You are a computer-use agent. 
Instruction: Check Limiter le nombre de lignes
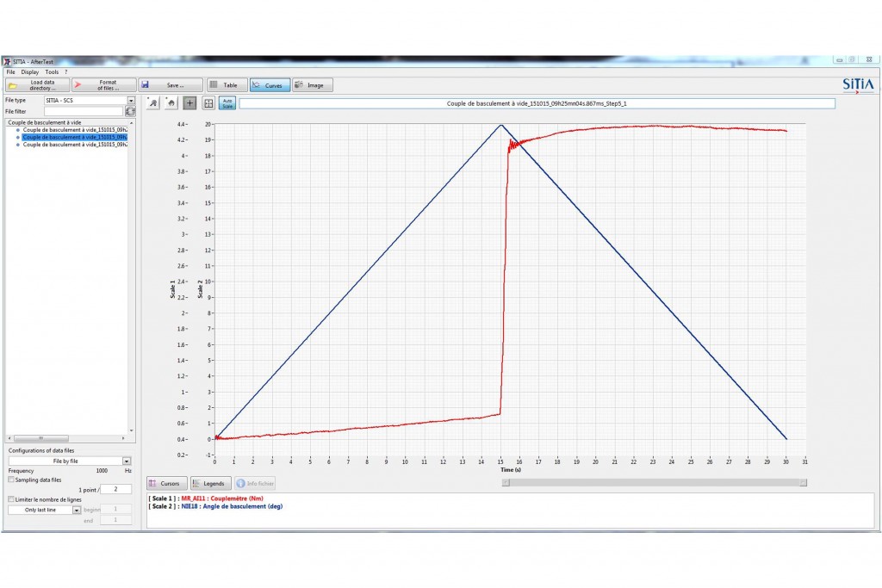coord(11,499)
